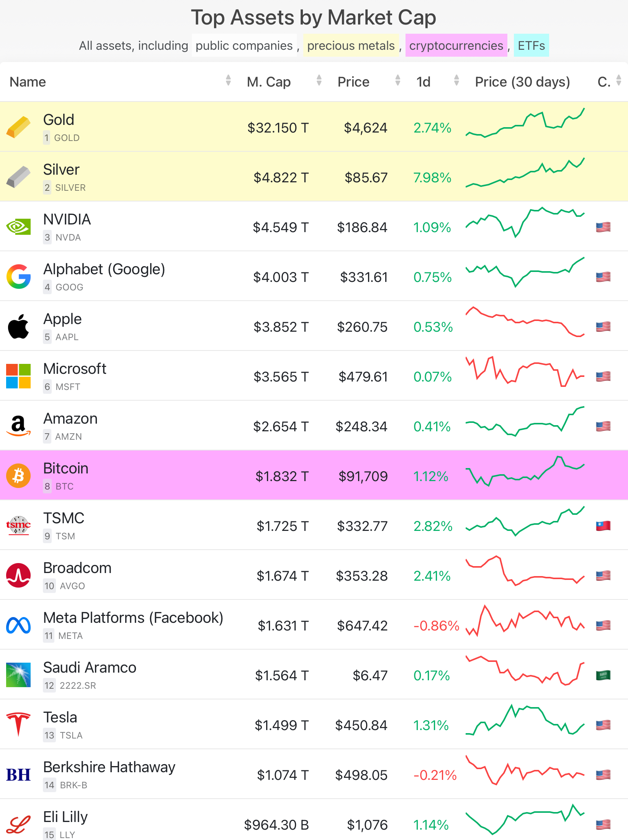Open the Berkshire Hathaway asset page
The height and width of the screenshot is (840, 628).
pyautogui.click(x=109, y=767)
